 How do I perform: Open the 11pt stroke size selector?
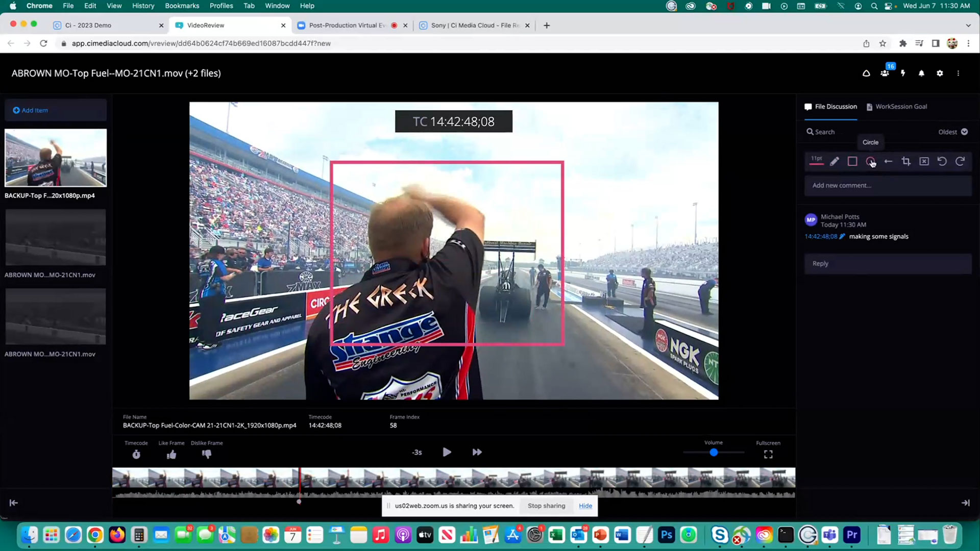click(x=817, y=160)
